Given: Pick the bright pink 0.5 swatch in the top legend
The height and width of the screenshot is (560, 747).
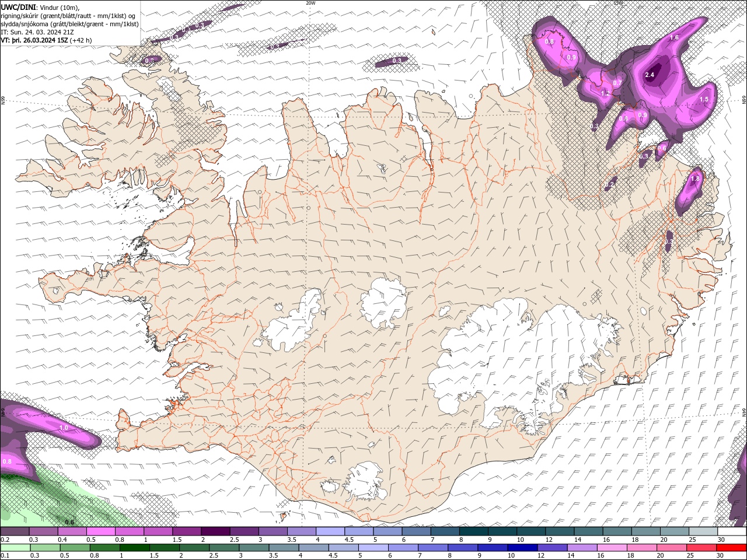Looking at the screenshot, I should point(101,531).
